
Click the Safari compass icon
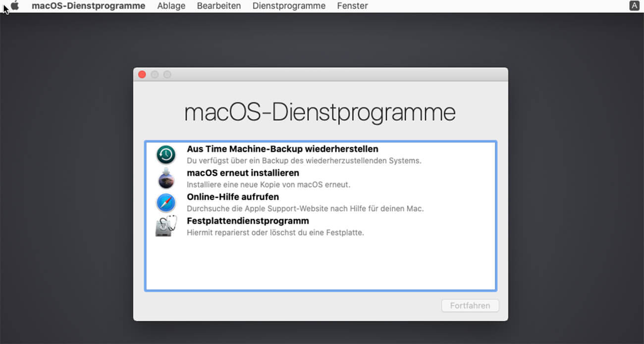point(166,203)
